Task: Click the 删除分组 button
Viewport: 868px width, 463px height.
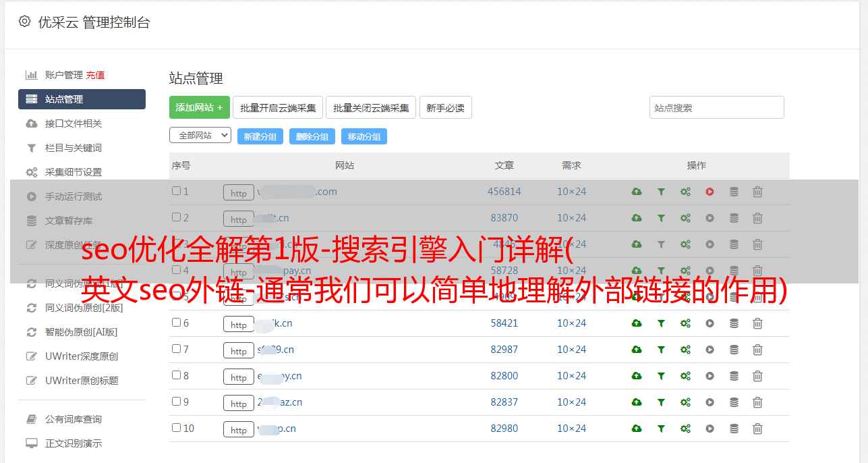Action: [312, 136]
